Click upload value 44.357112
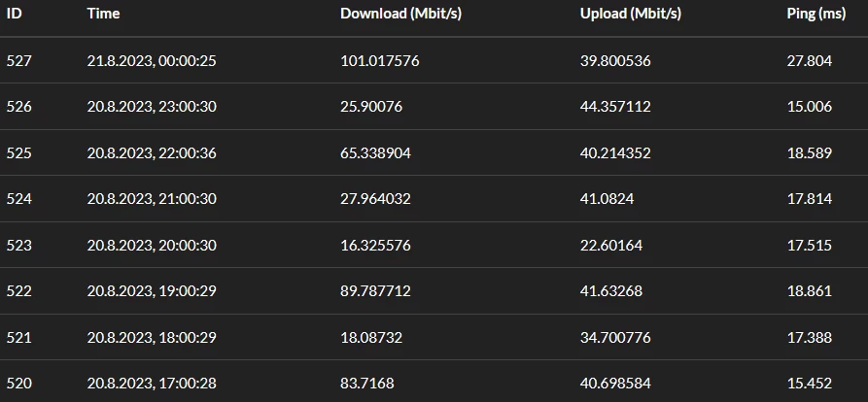 pyautogui.click(x=615, y=107)
